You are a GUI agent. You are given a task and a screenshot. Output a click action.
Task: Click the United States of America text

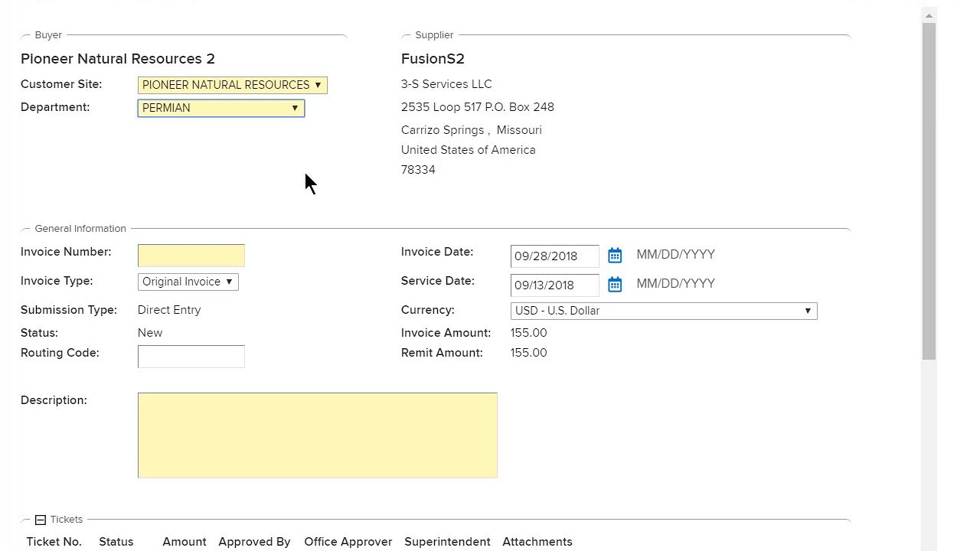click(469, 150)
